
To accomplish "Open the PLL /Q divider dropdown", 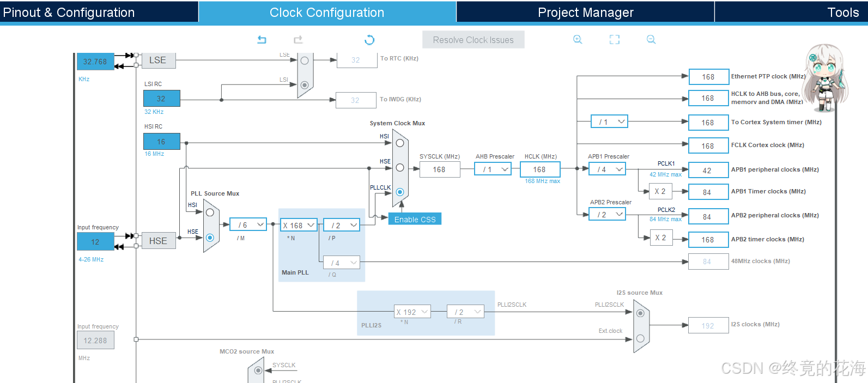I will tap(342, 263).
